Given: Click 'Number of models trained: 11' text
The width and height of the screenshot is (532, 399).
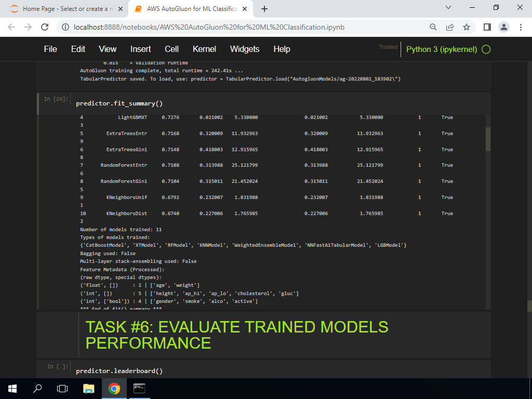Looking at the screenshot, I should (x=121, y=229).
